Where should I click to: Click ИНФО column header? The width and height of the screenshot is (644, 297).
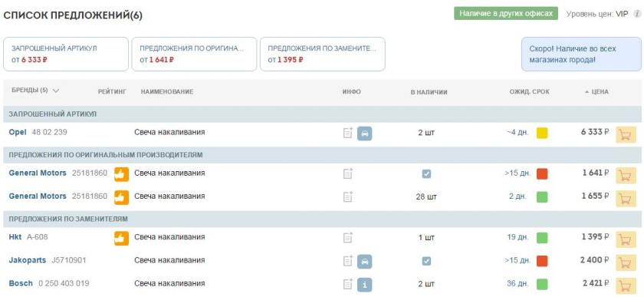[352, 92]
